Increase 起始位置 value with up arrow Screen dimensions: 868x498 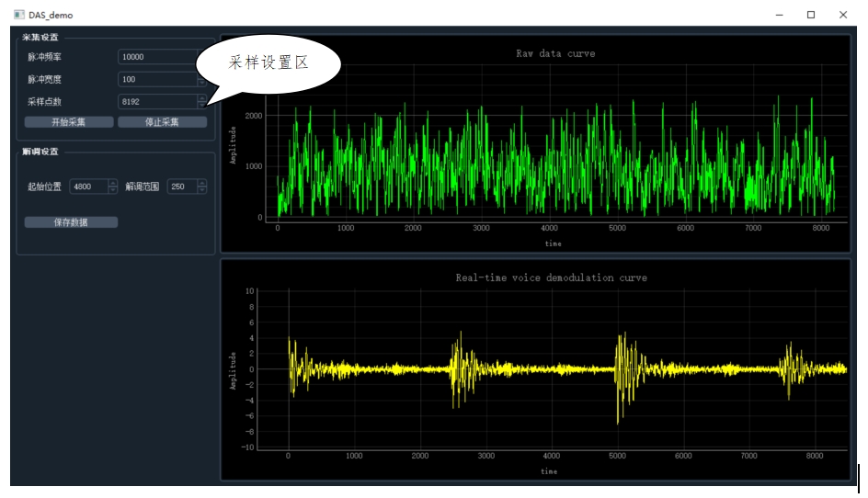(x=113, y=183)
